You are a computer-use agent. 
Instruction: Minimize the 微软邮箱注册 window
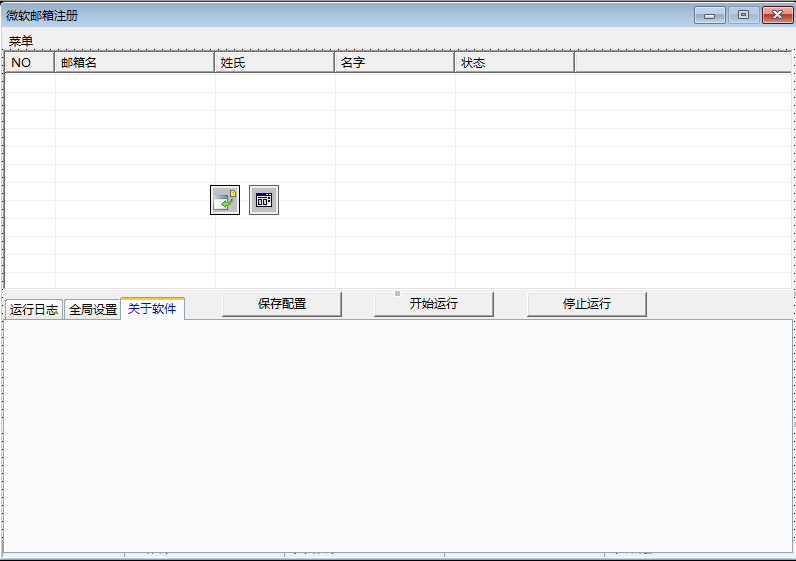tap(713, 15)
